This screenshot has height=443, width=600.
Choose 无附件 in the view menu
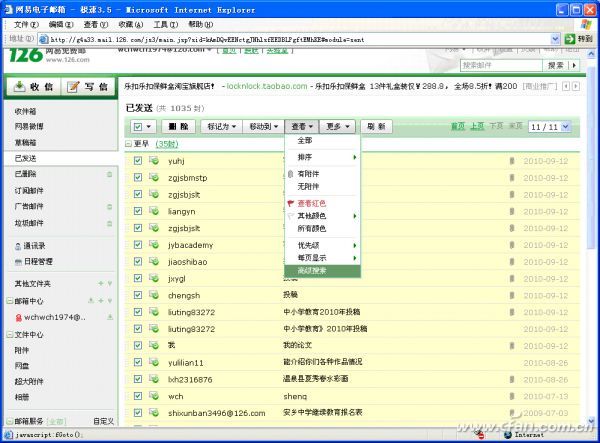[x=322, y=187]
